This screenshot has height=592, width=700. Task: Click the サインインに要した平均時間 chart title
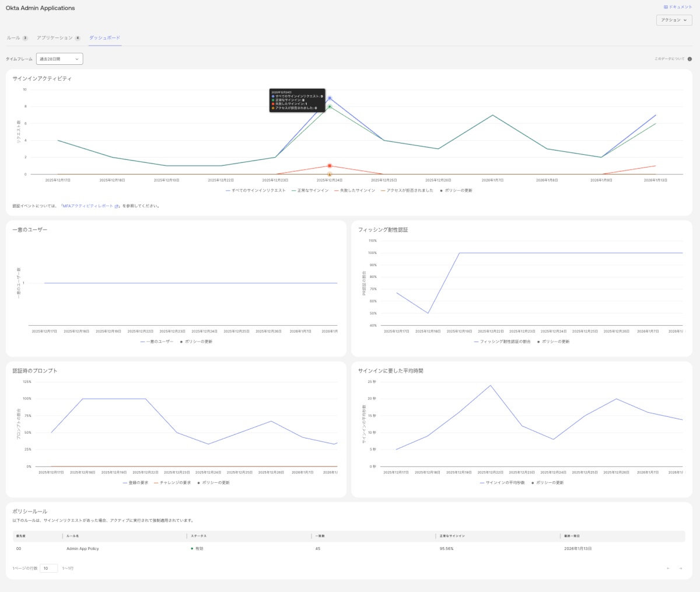point(391,371)
